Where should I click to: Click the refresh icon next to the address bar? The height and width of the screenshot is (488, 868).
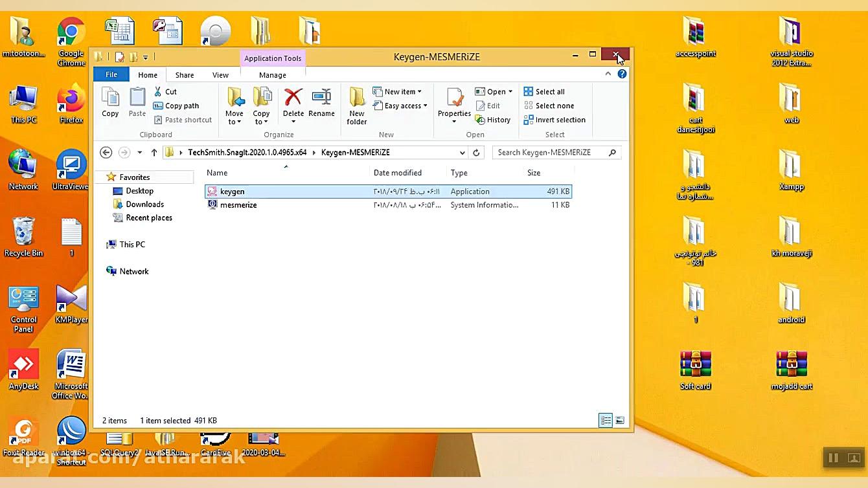coord(476,152)
